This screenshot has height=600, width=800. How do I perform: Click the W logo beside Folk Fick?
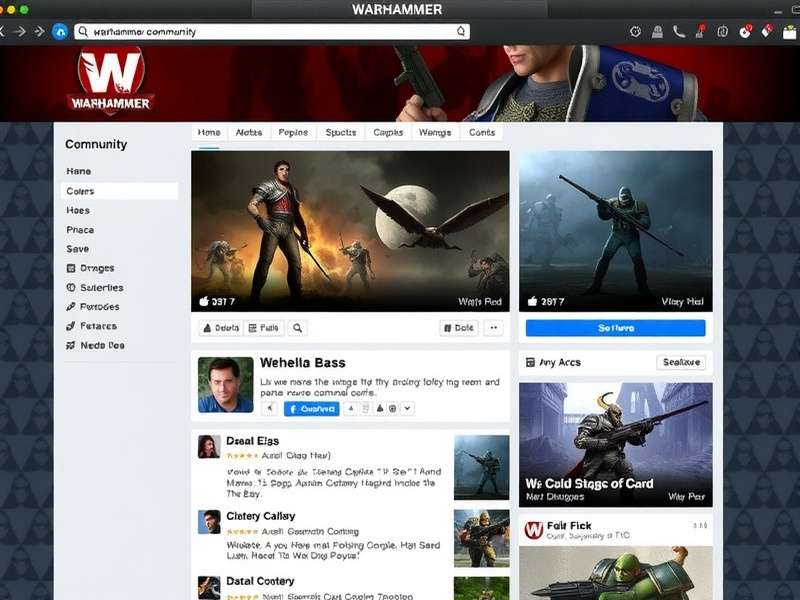pos(534,530)
